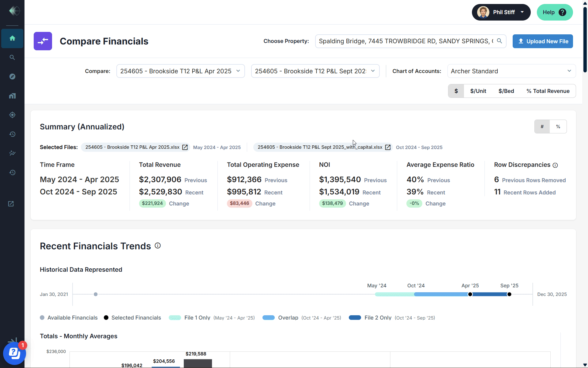Click the Sep '25 timeline marker dot

(509, 294)
